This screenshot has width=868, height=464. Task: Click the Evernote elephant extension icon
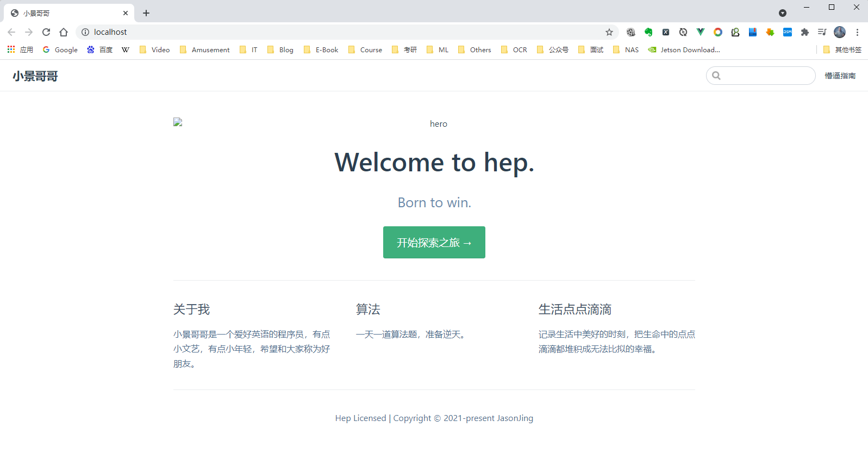pos(648,32)
